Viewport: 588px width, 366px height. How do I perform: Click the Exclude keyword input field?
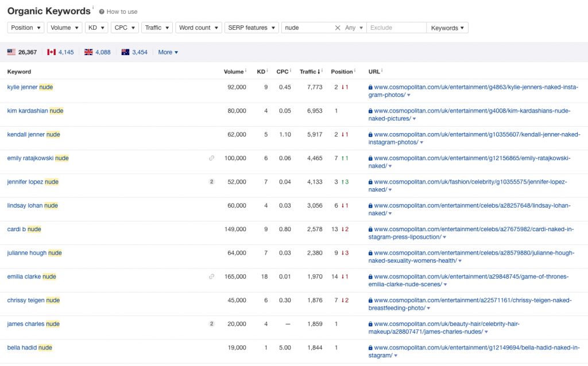(x=396, y=28)
